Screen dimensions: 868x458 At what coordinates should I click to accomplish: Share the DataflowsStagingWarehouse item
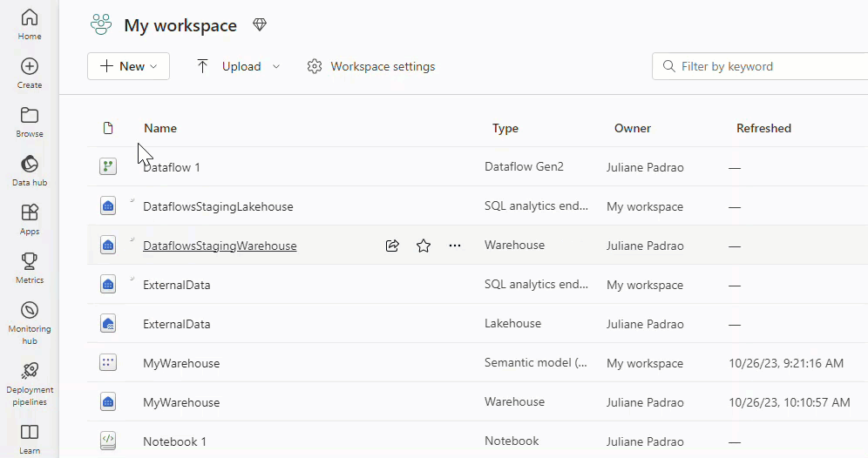click(x=392, y=246)
